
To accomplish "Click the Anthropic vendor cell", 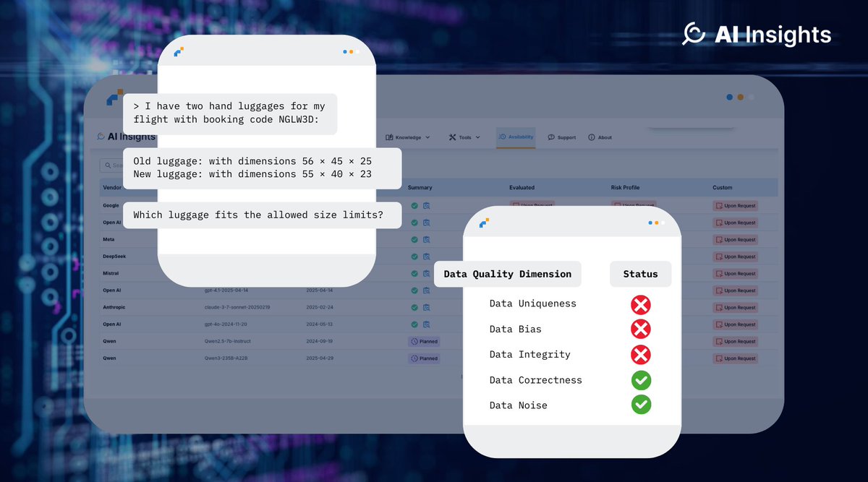I will pyautogui.click(x=114, y=307).
